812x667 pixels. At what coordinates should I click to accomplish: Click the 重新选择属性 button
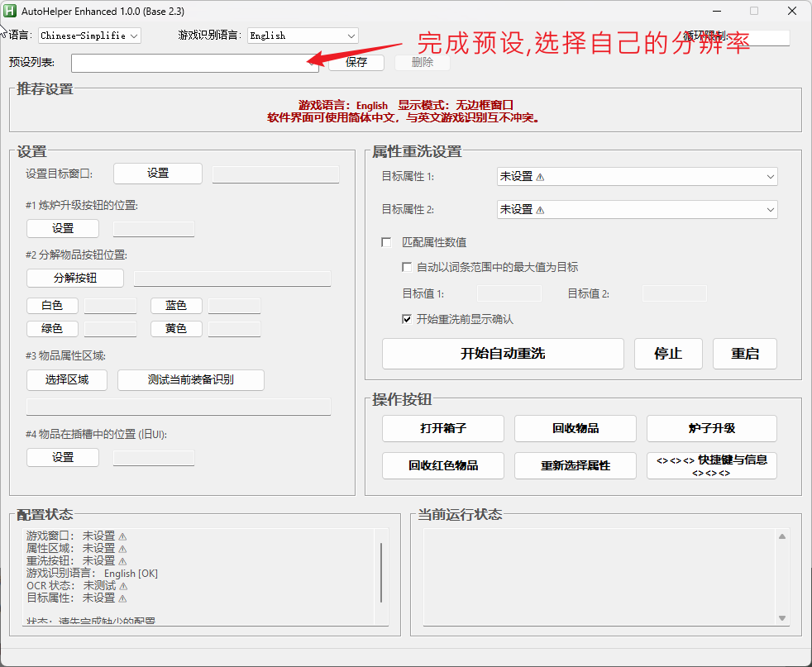[576, 465]
